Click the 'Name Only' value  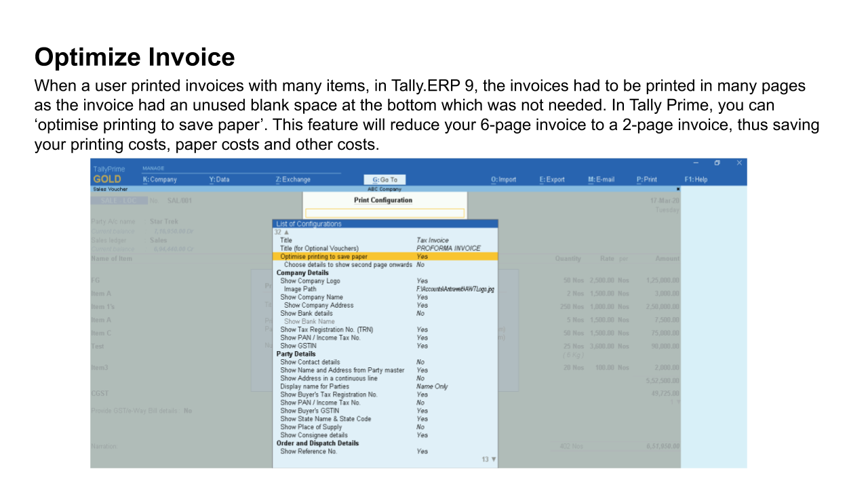pos(432,387)
